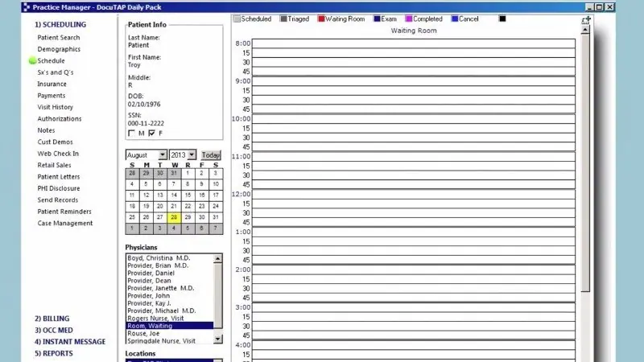Click Physicians list scroll down arrow
The image size is (644, 362).
(x=217, y=339)
